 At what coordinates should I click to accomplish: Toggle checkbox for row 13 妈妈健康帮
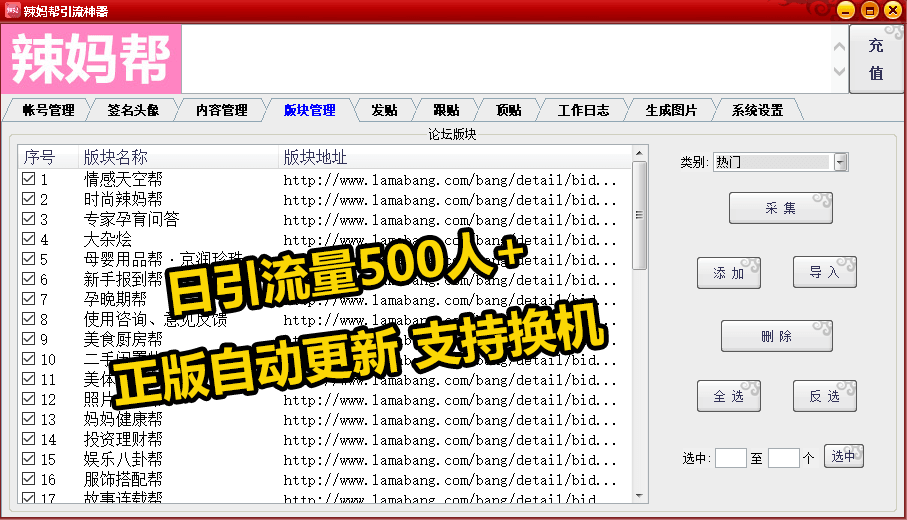[28, 418]
